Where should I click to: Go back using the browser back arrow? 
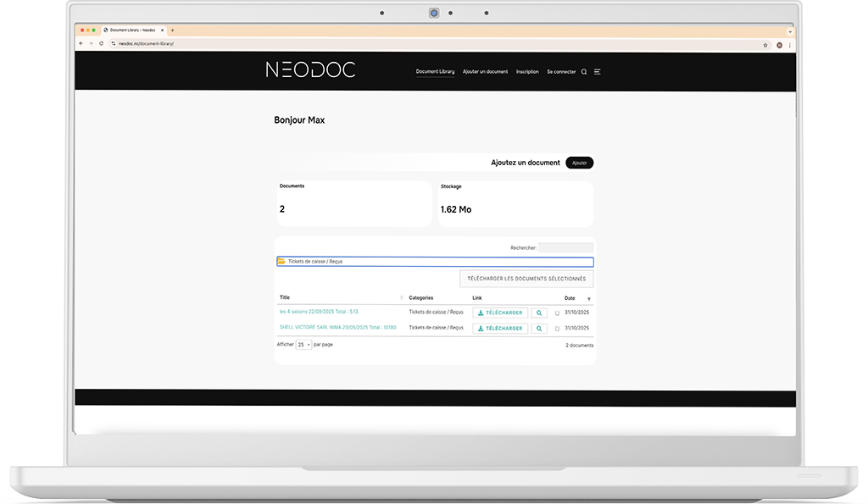81,43
